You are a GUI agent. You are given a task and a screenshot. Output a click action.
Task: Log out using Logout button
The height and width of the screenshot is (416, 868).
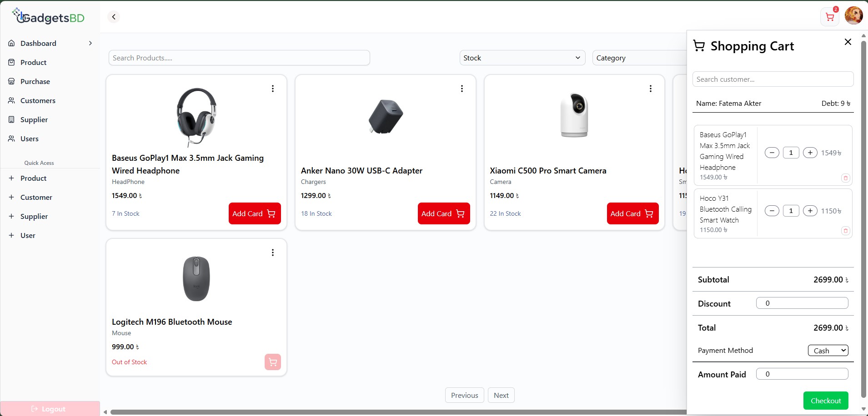pyautogui.click(x=50, y=408)
